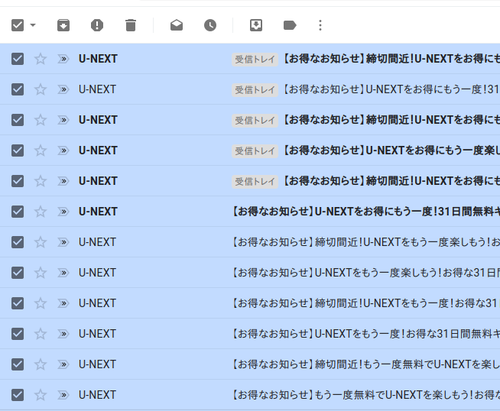This screenshot has height=411, width=500.
Task: Star the 受信トレイ email 'U-NEXTをお得にもう一度!31'
Action: tap(40, 89)
